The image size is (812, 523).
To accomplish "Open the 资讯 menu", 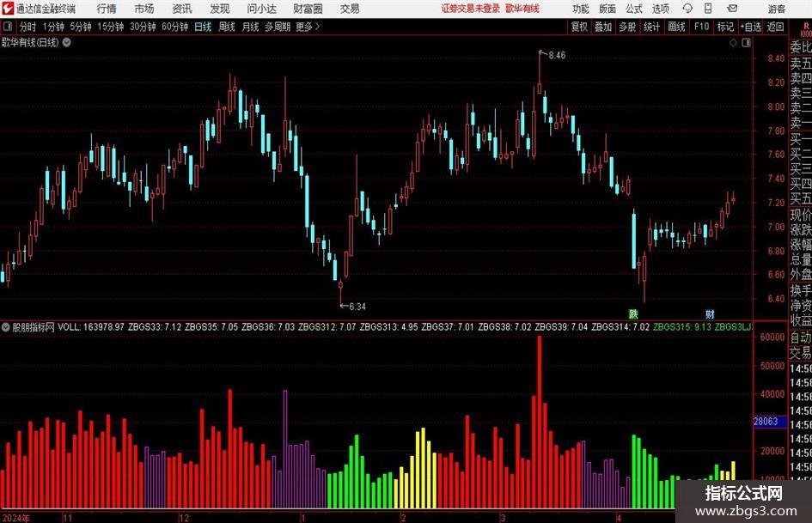I will point(182,9).
